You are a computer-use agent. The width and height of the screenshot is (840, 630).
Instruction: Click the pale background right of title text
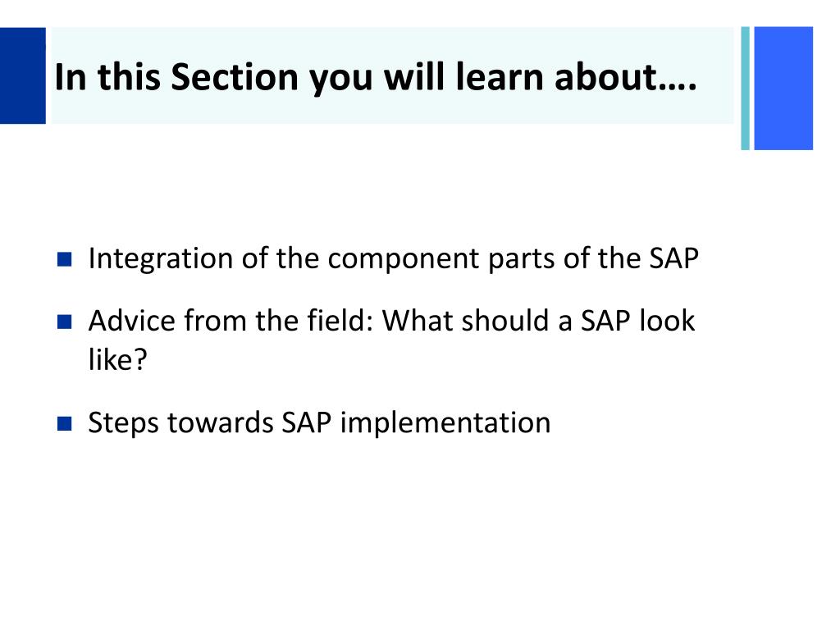click(715, 75)
